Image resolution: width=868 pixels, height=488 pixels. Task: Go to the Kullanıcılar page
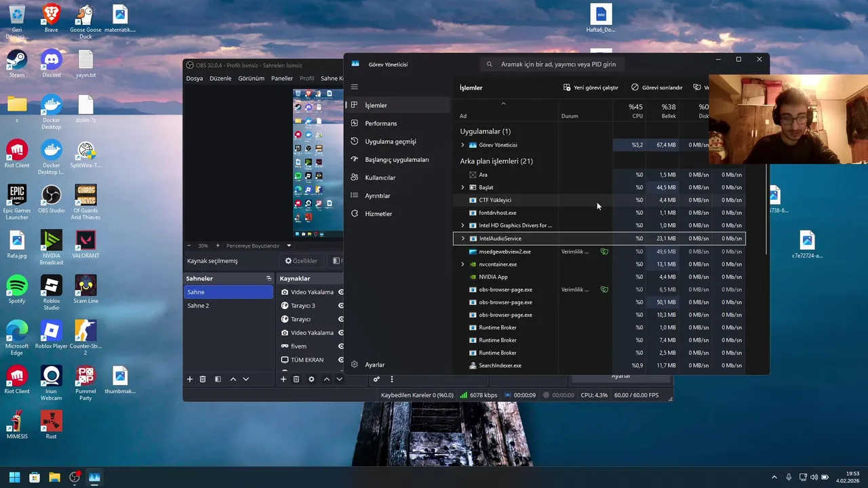(x=398, y=178)
